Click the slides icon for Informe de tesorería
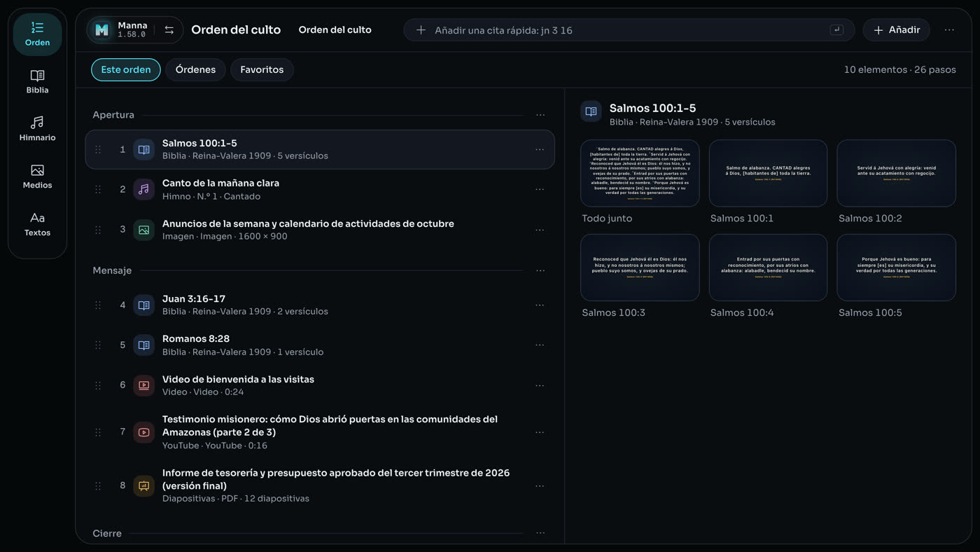Image resolution: width=980 pixels, height=552 pixels. click(x=143, y=485)
